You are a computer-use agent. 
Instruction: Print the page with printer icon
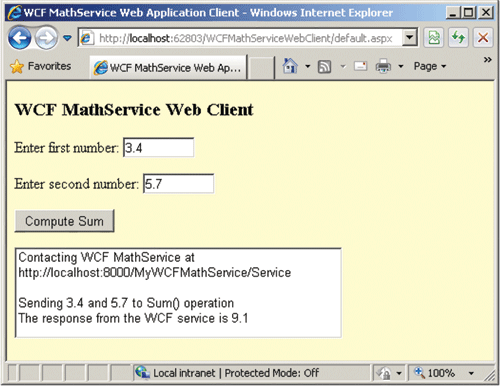383,66
